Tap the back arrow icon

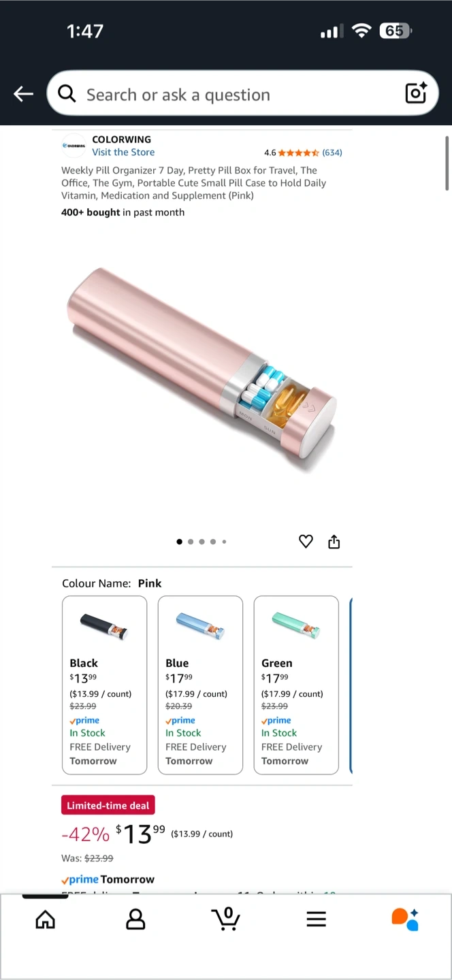click(x=24, y=94)
